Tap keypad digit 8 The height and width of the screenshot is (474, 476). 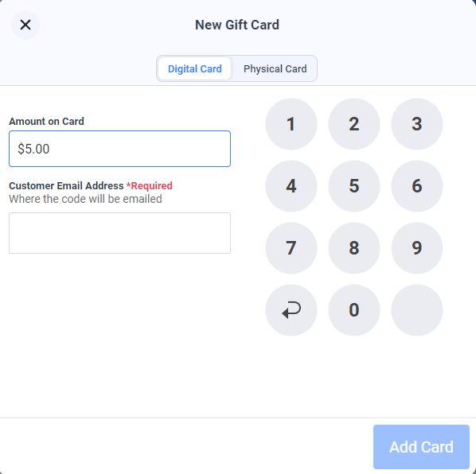coord(354,248)
